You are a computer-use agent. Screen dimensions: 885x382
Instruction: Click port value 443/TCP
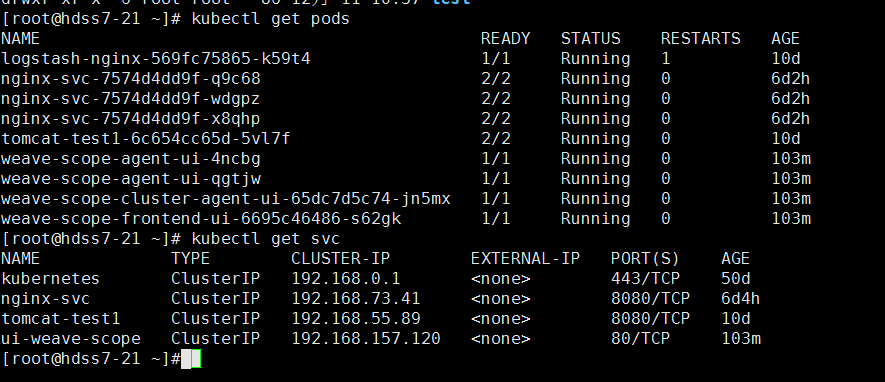coord(645,279)
